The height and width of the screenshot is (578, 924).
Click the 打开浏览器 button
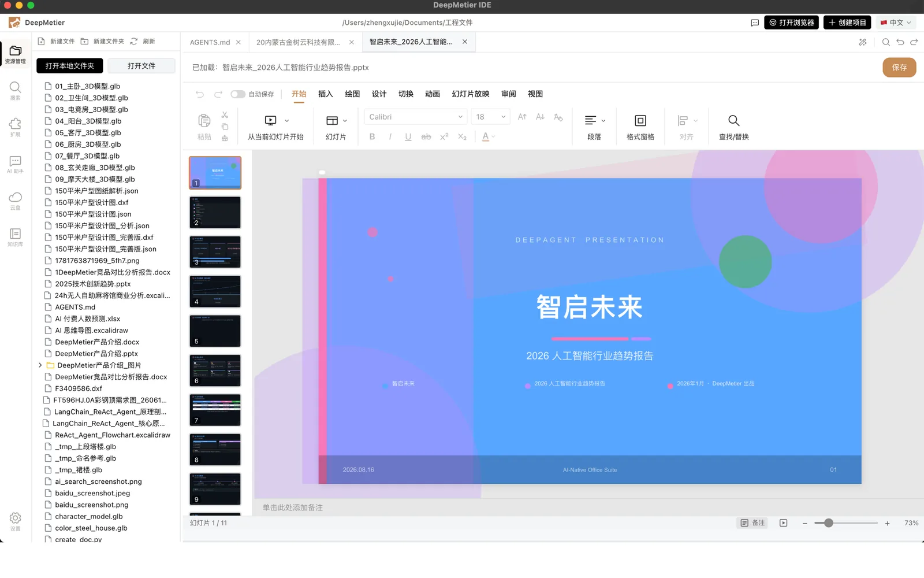(x=791, y=23)
